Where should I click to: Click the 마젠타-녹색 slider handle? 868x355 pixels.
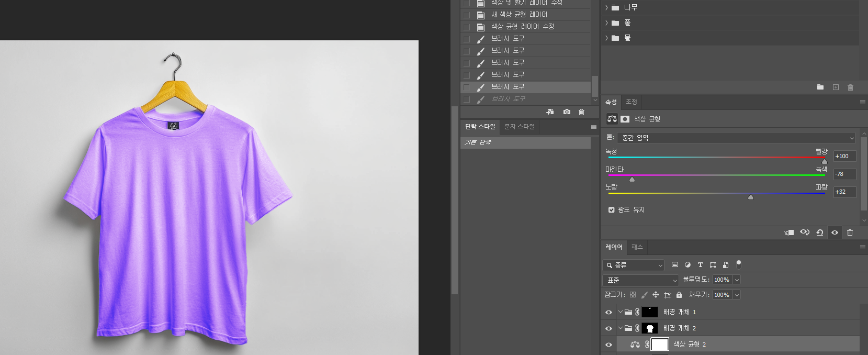tap(632, 179)
